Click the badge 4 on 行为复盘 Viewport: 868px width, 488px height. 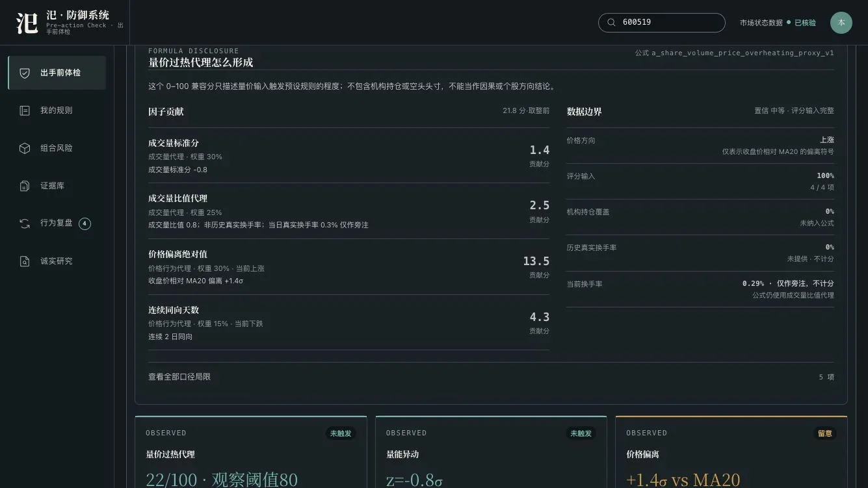[x=85, y=224]
